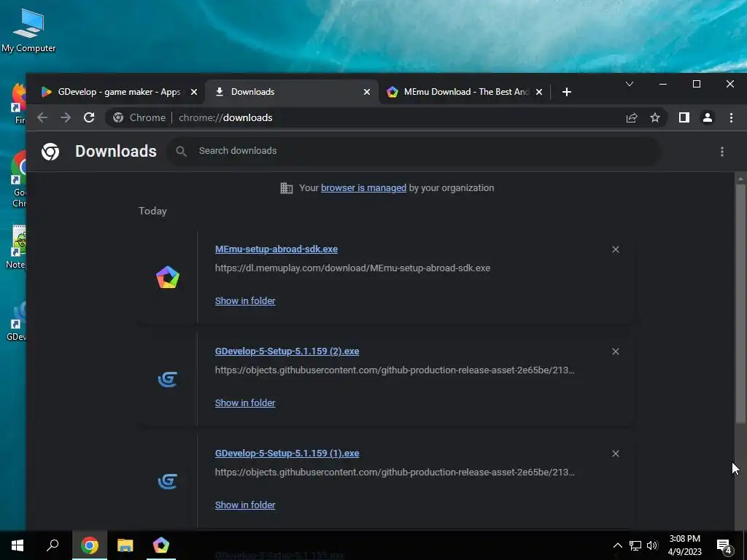Open the Chrome profile avatar
The width and height of the screenshot is (747, 560).
click(x=708, y=117)
